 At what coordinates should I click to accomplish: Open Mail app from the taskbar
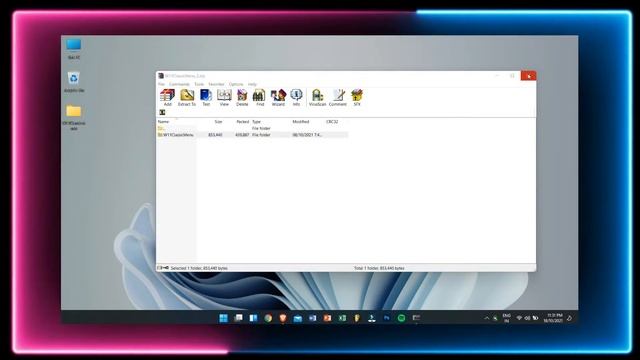click(298, 318)
